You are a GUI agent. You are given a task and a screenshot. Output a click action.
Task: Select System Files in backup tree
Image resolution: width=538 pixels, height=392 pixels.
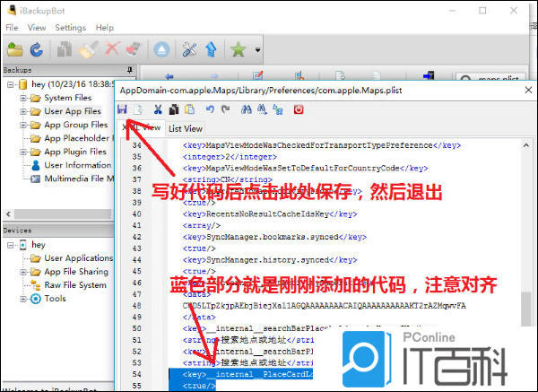pos(68,98)
